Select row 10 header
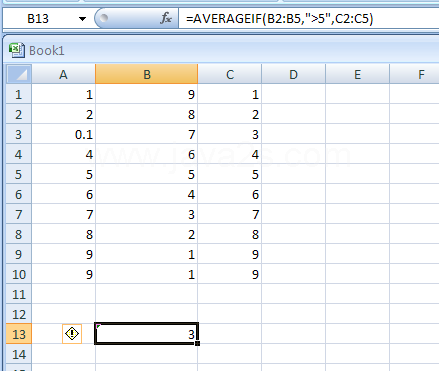 click(x=19, y=274)
